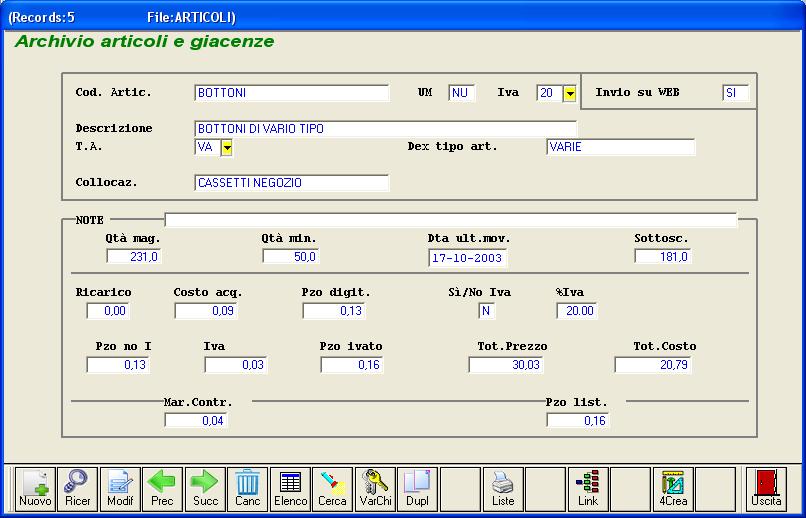
Task: Click the Descrizione label
Action: [x=114, y=128]
